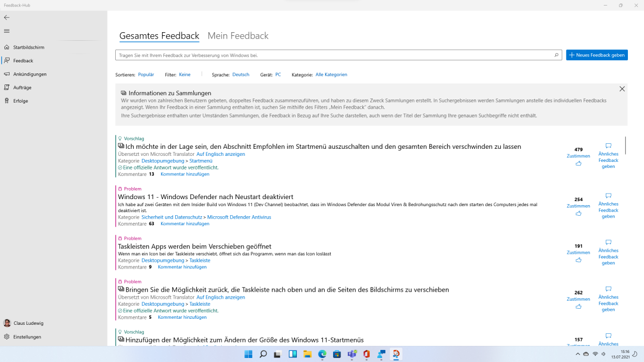Open the clock showing 15:16
644x362 pixels.
coord(620,354)
